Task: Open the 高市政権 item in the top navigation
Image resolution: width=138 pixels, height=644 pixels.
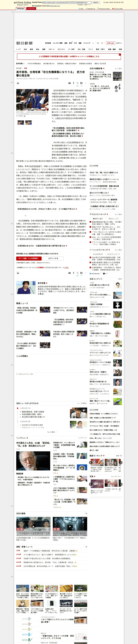Action: point(48,43)
